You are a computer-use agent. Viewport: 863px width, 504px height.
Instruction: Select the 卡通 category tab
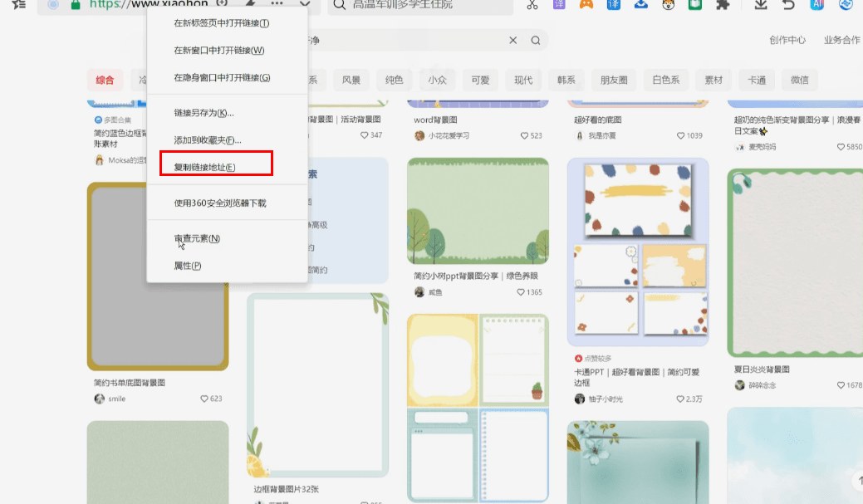click(x=757, y=81)
